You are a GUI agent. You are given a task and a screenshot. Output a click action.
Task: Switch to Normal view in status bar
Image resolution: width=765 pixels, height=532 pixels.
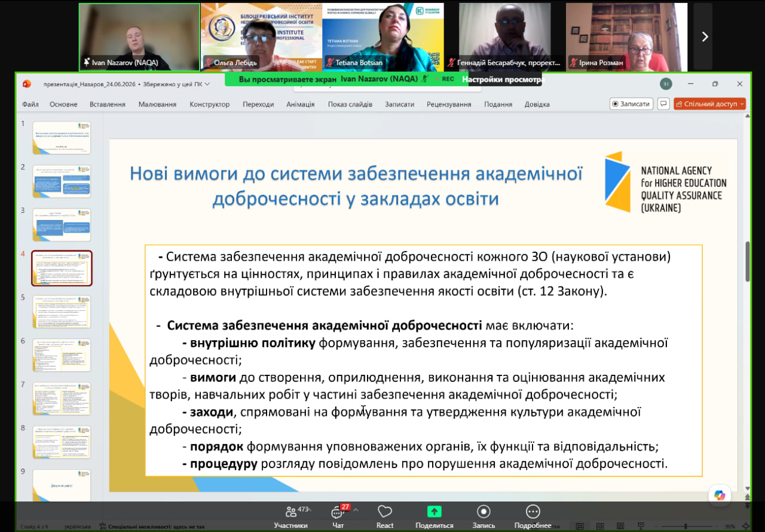tap(580, 526)
